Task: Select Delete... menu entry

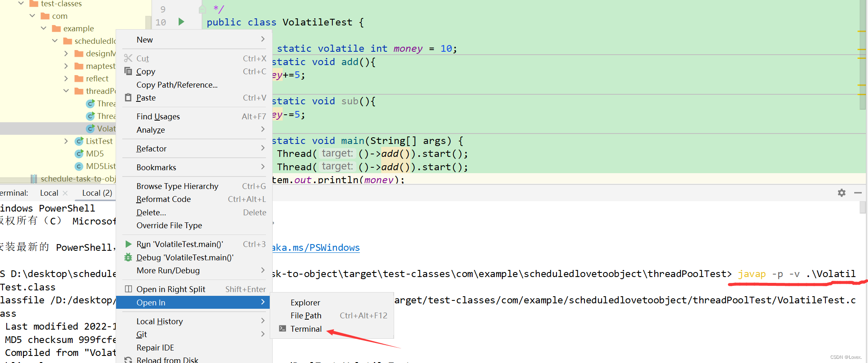Action: 194,212
